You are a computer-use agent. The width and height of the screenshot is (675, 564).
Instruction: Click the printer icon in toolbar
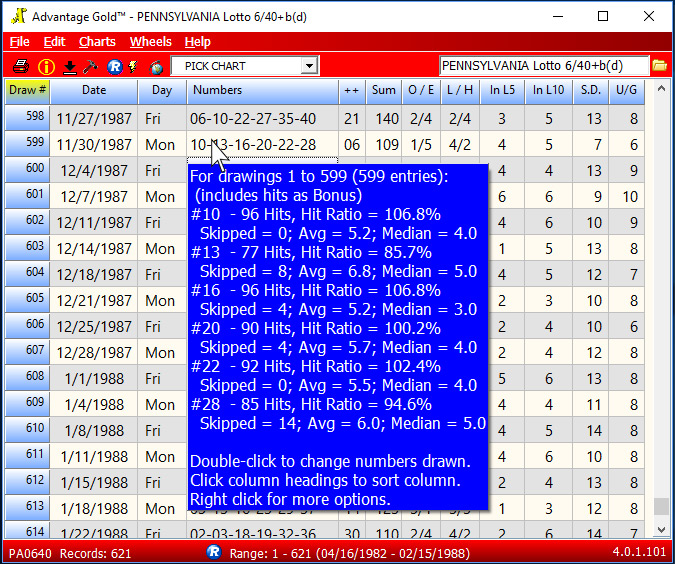21,67
